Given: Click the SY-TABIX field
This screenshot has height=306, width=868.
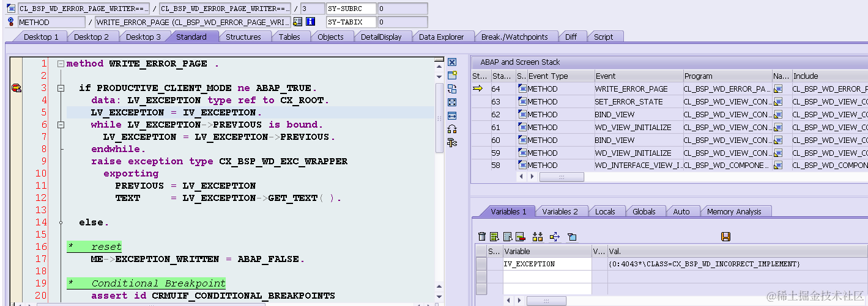Looking at the screenshot, I should [351, 22].
